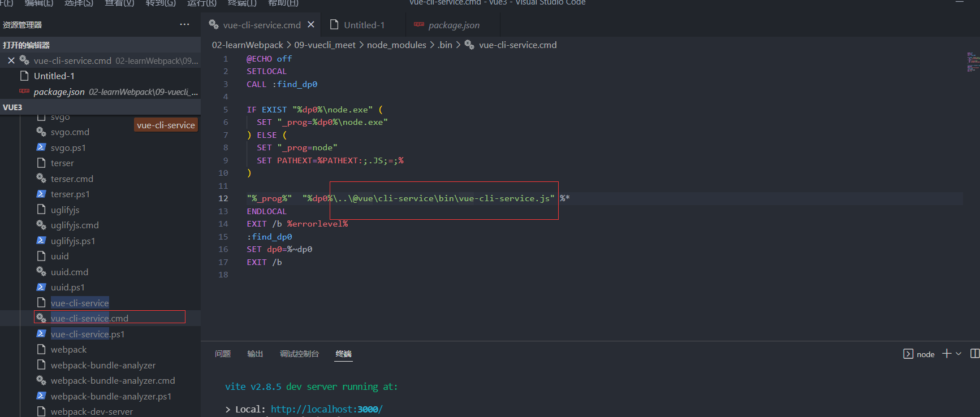Open uuid.ps1 in the file tree

click(x=68, y=288)
